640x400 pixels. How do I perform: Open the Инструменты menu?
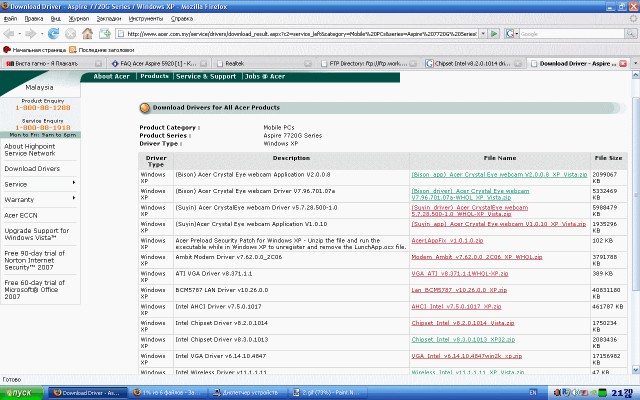point(146,19)
